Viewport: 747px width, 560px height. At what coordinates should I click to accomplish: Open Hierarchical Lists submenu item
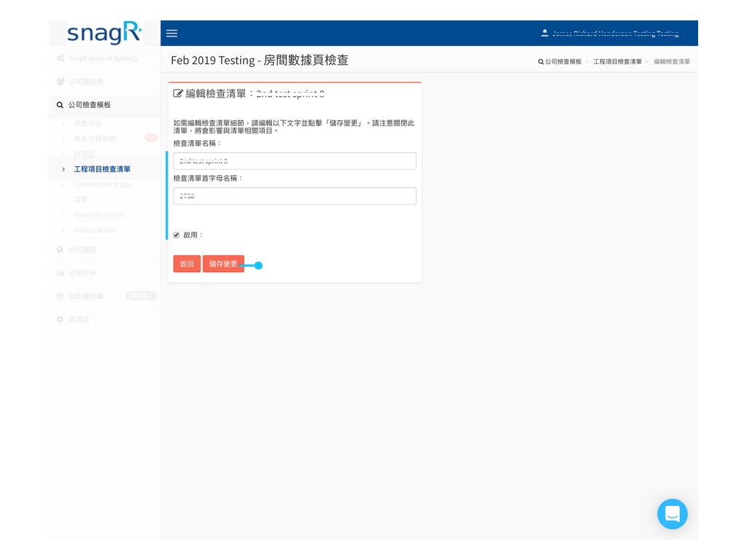coord(98,215)
